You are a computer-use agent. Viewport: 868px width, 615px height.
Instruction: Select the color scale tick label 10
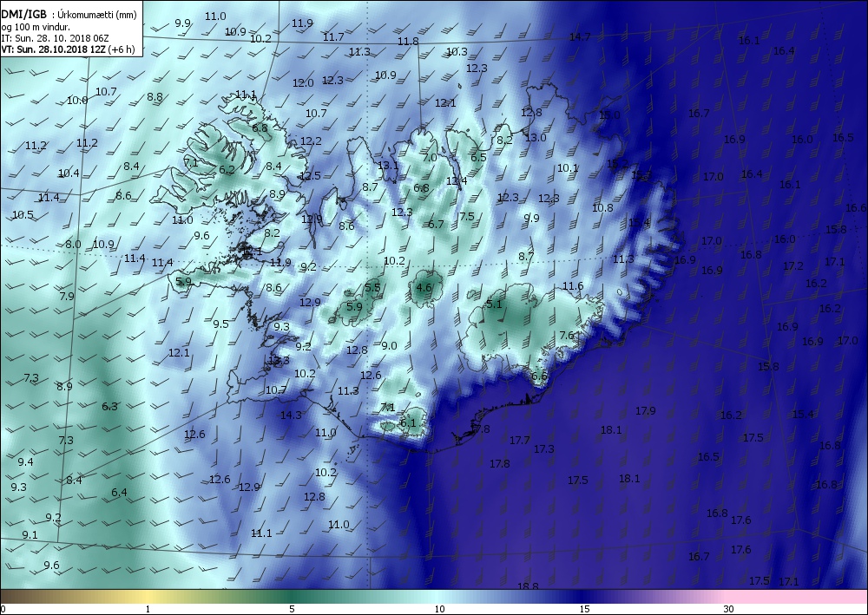pos(439,609)
